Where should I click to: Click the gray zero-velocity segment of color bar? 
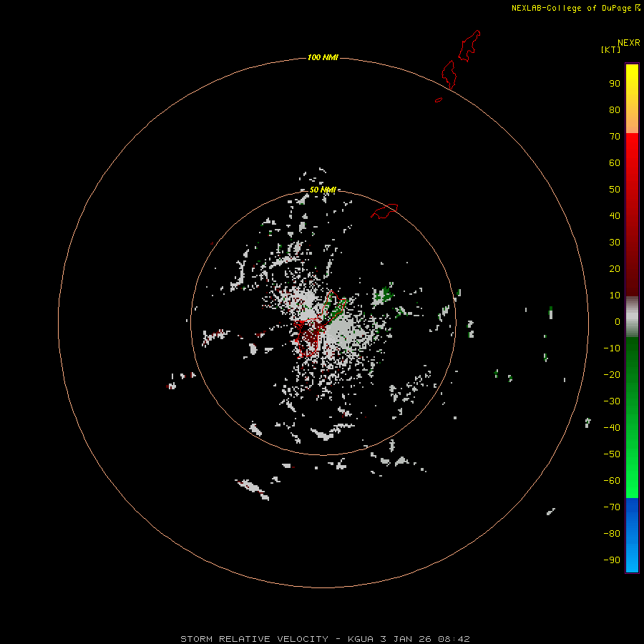click(632, 317)
